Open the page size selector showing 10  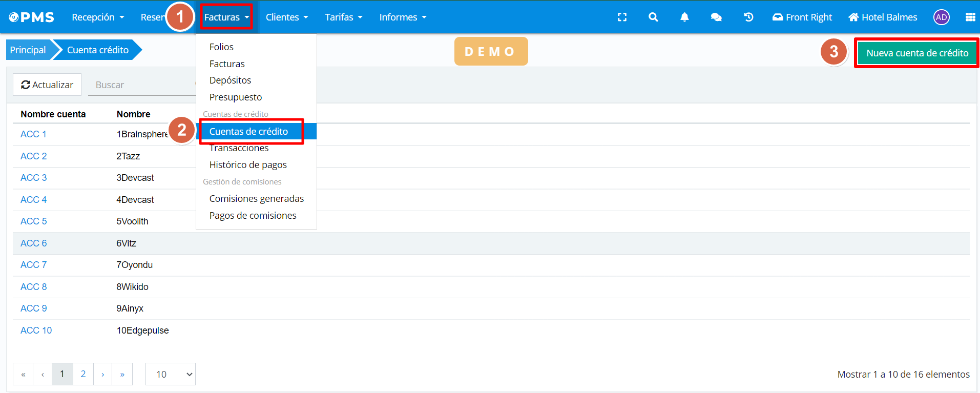click(171, 374)
